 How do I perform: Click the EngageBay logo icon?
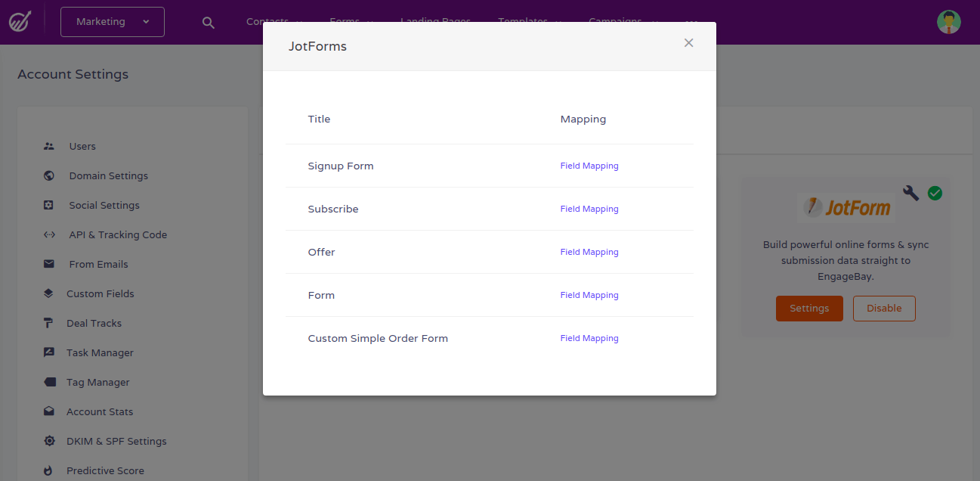[x=20, y=22]
